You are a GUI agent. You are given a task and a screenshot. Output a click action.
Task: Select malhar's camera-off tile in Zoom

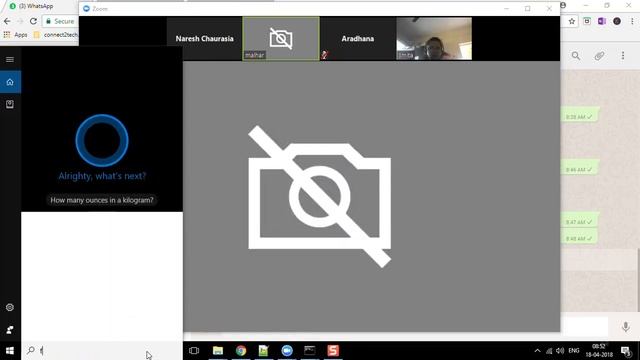(x=281, y=38)
